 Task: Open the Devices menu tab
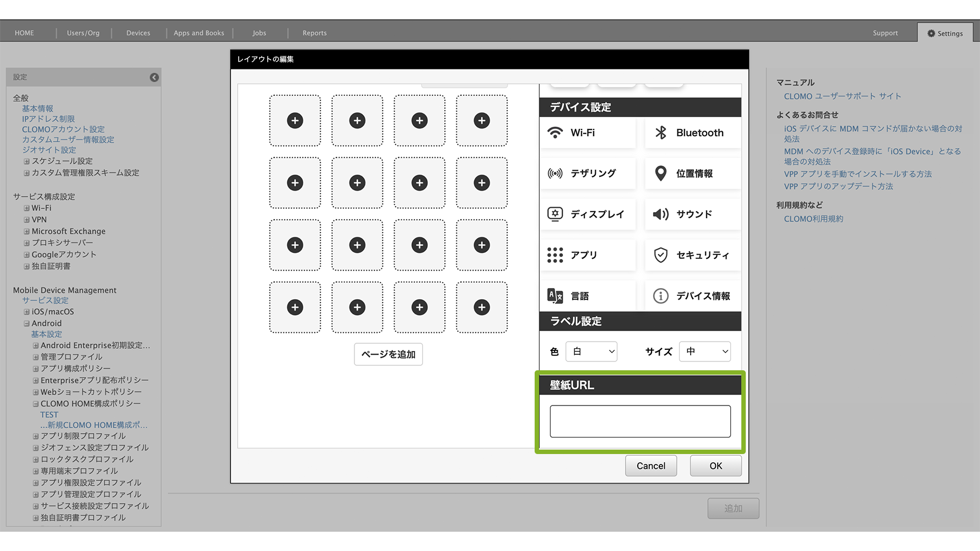click(138, 33)
